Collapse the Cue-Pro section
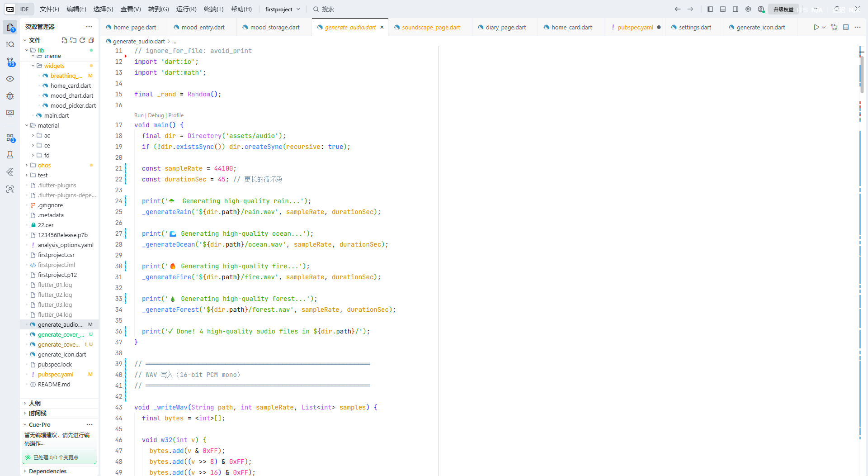This screenshot has width=868, height=476. point(25,424)
